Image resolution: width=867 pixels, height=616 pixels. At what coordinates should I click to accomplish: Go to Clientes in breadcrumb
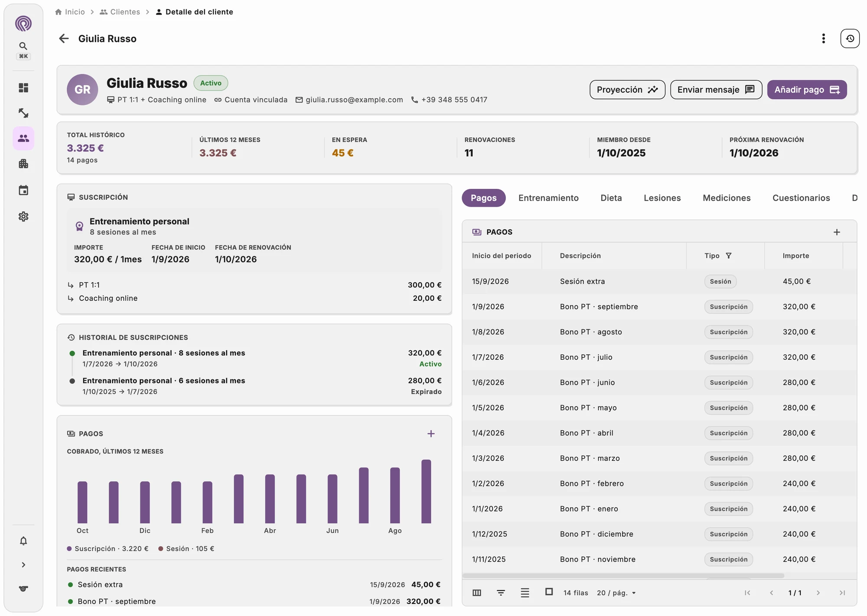coord(120,12)
